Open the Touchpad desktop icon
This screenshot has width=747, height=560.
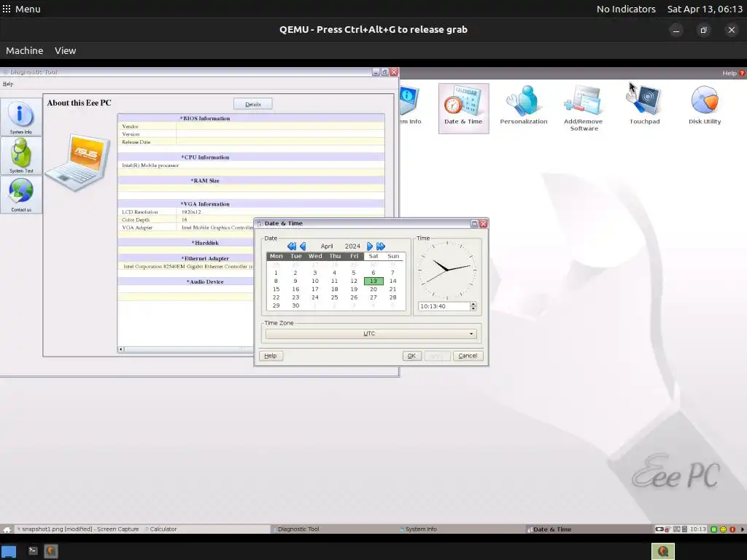645,105
